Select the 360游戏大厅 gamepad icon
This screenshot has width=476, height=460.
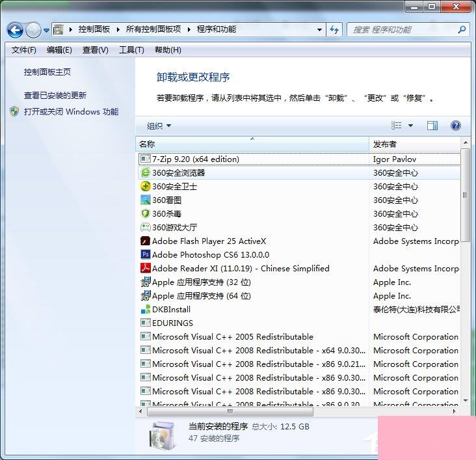tap(146, 227)
